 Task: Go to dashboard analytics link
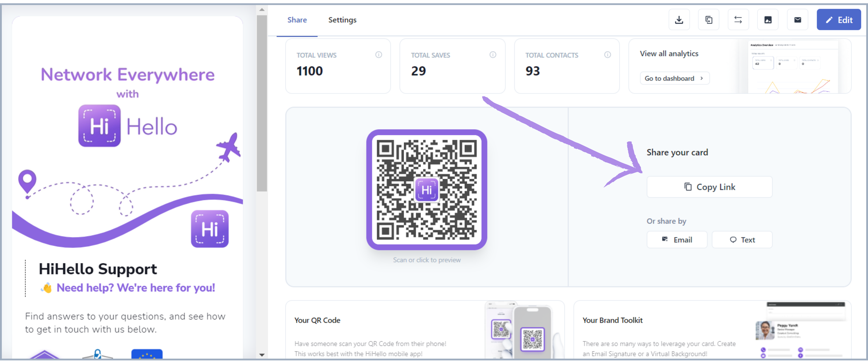point(674,78)
